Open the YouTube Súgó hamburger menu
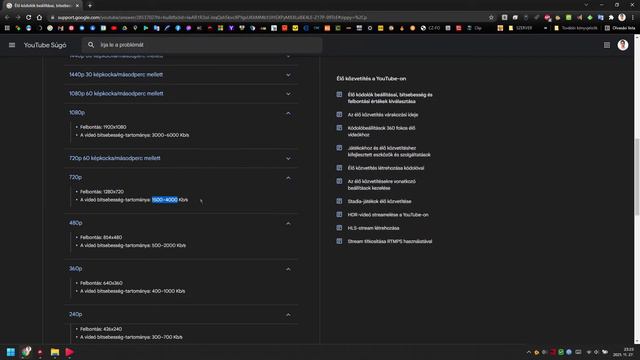The width and height of the screenshot is (640, 360). 12,45
